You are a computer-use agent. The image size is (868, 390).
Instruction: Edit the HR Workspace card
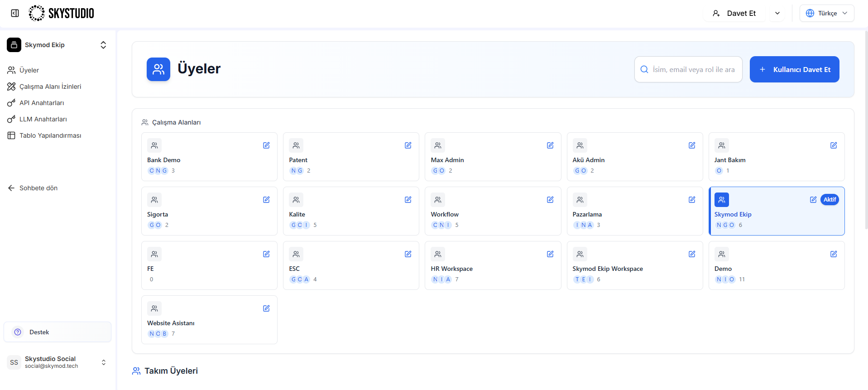[550, 254]
